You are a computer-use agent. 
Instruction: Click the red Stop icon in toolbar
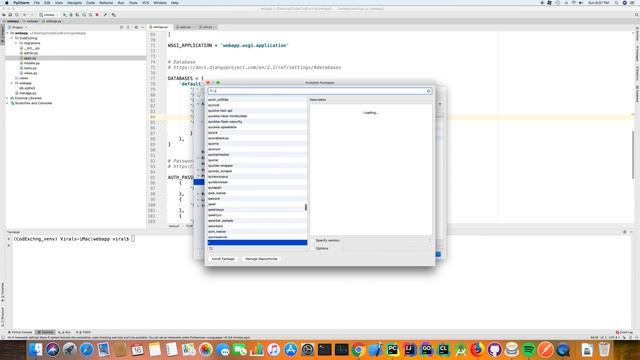tap(97, 15)
